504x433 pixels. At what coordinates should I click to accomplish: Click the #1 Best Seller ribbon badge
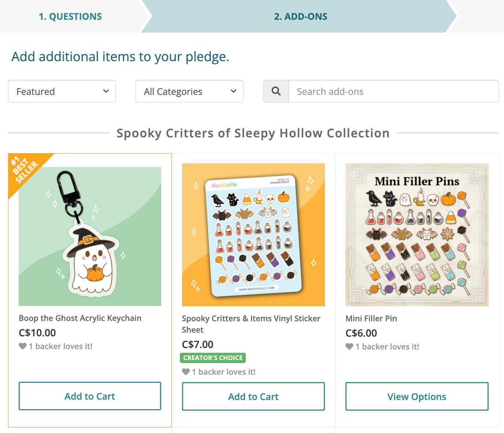pyautogui.click(x=25, y=170)
